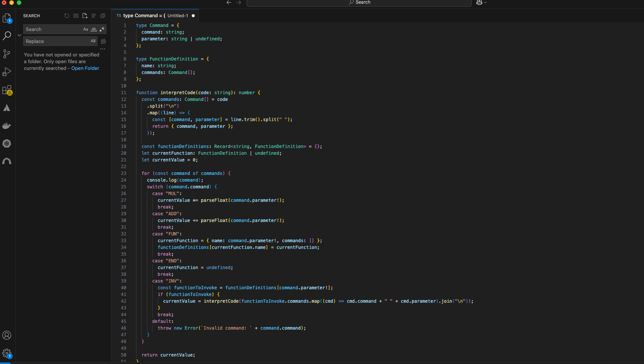Click the "SEARCH" panel title
The height and width of the screenshot is (364, 644).
coord(31,16)
